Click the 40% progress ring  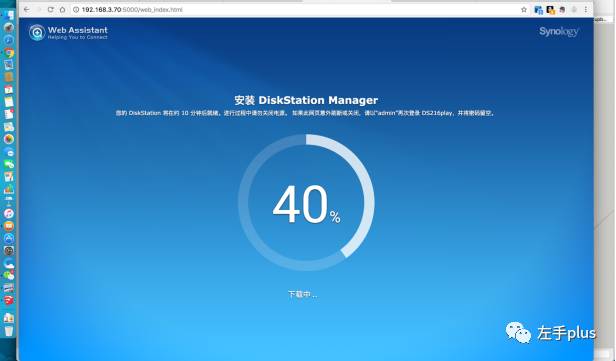coord(306,203)
